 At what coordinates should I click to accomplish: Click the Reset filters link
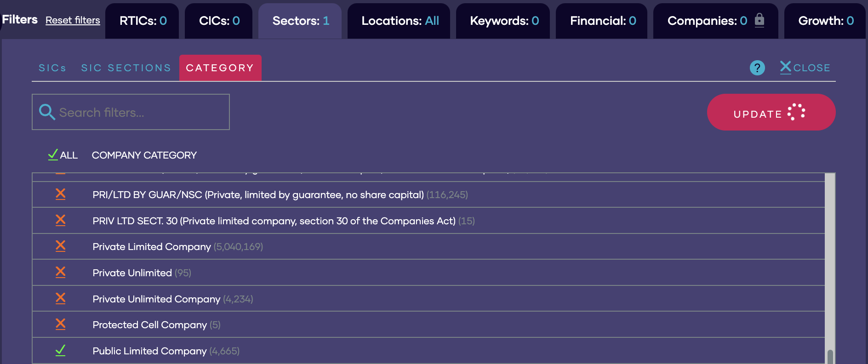(x=73, y=20)
